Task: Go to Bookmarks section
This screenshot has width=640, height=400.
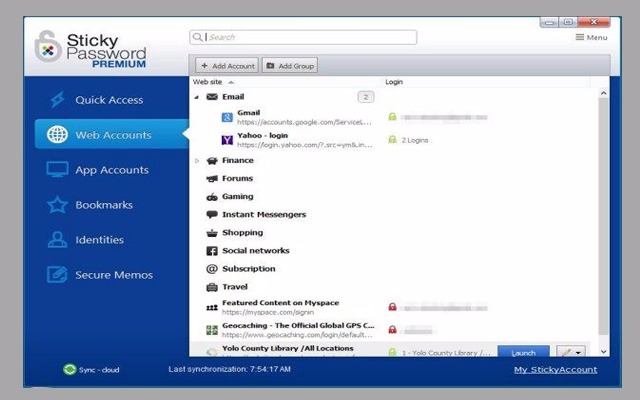Action: click(104, 205)
